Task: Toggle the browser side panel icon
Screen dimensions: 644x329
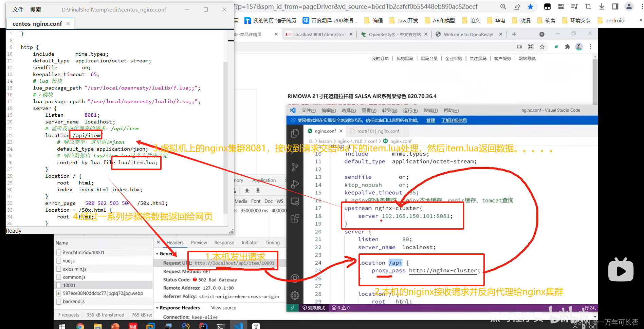Action: point(615,6)
